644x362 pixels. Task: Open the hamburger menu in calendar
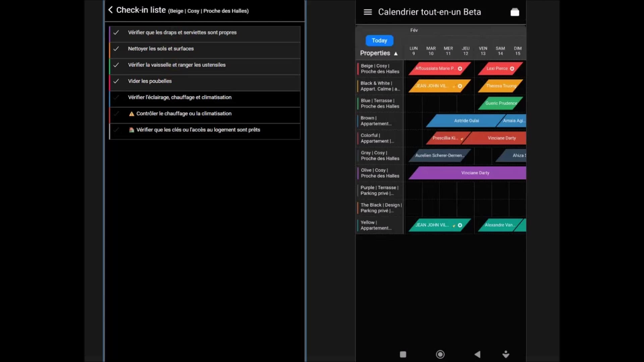click(x=368, y=12)
